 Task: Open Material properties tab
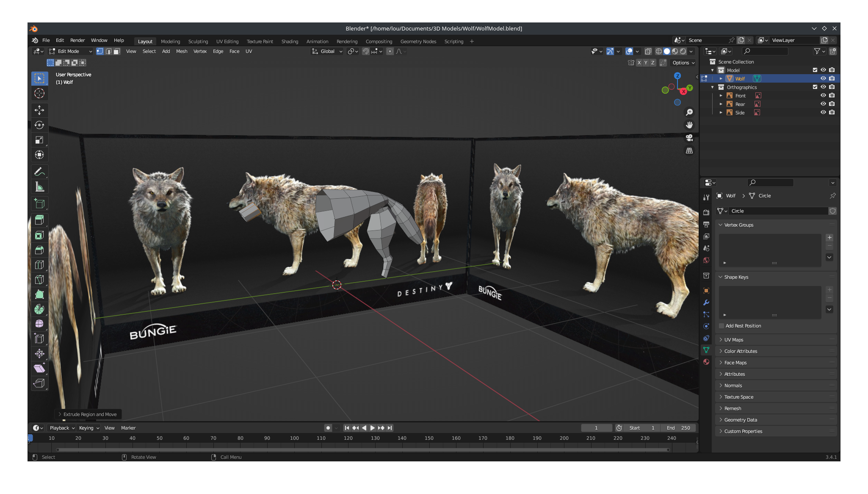pyautogui.click(x=706, y=362)
